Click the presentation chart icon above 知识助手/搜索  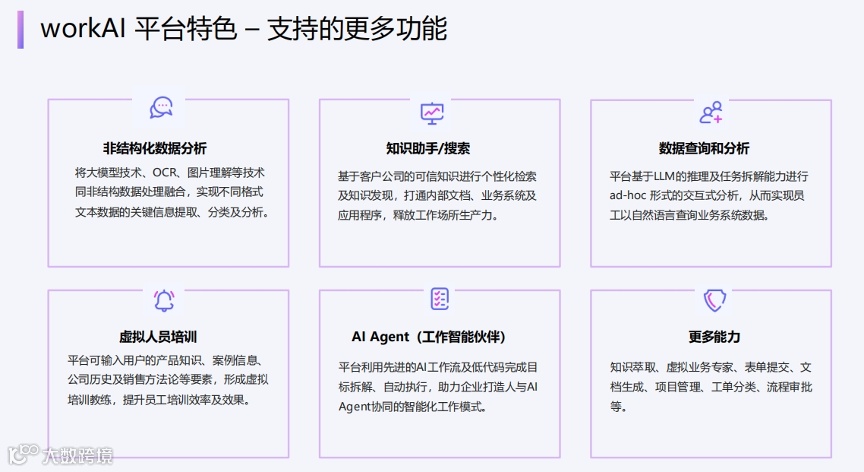click(x=432, y=113)
